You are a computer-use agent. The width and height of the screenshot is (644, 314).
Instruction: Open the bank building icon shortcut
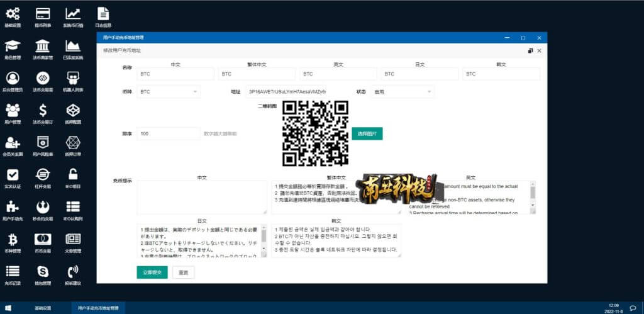43,45
